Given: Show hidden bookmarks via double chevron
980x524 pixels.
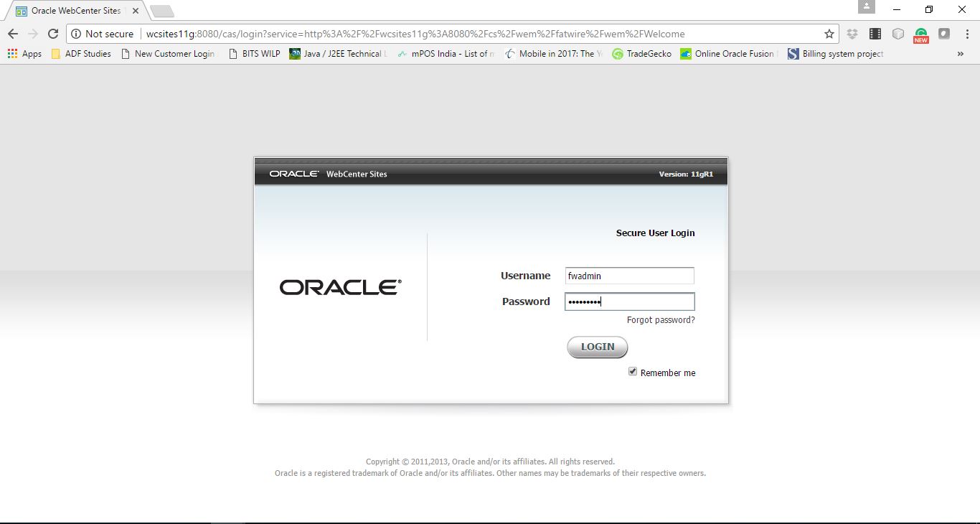Looking at the screenshot, I should (961, 54).
